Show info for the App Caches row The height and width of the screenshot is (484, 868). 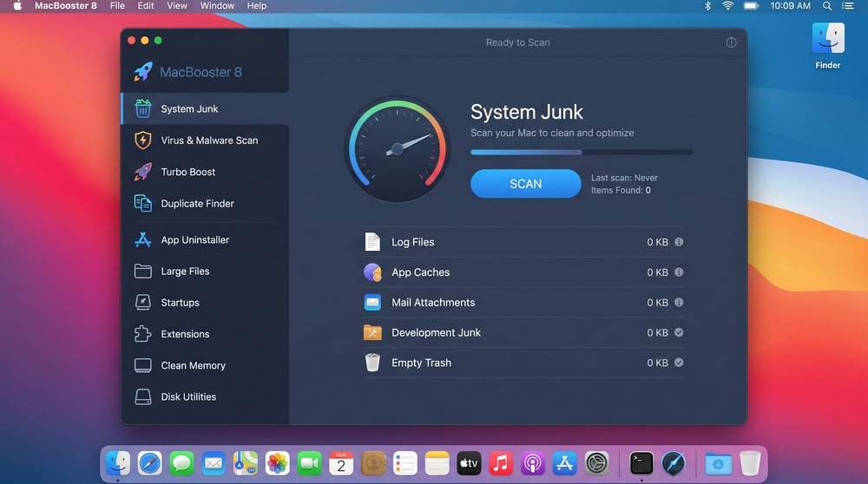679,272
